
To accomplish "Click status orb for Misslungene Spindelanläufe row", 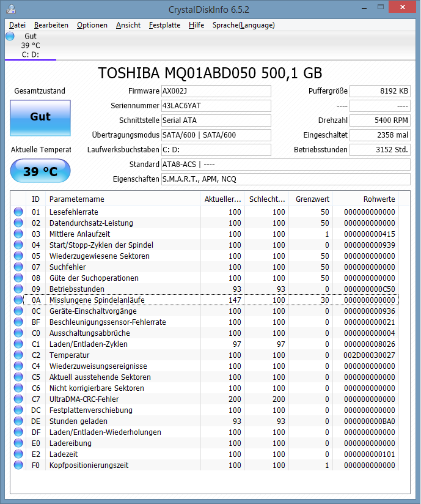I will coord(18,300).
